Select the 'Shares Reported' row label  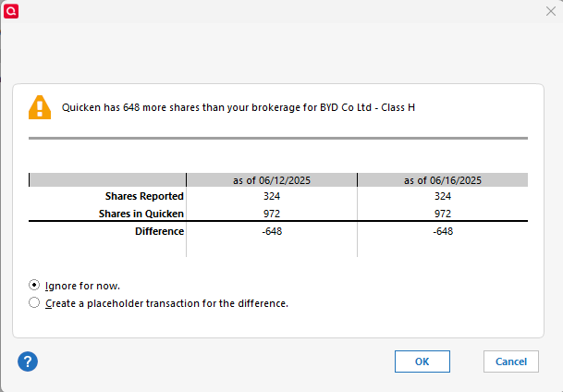click(144, 196)
